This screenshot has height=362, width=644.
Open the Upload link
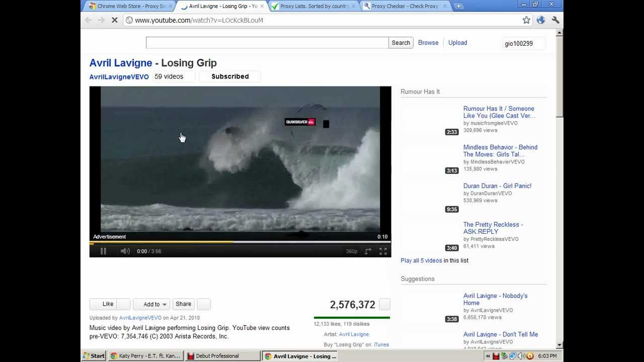458,43
